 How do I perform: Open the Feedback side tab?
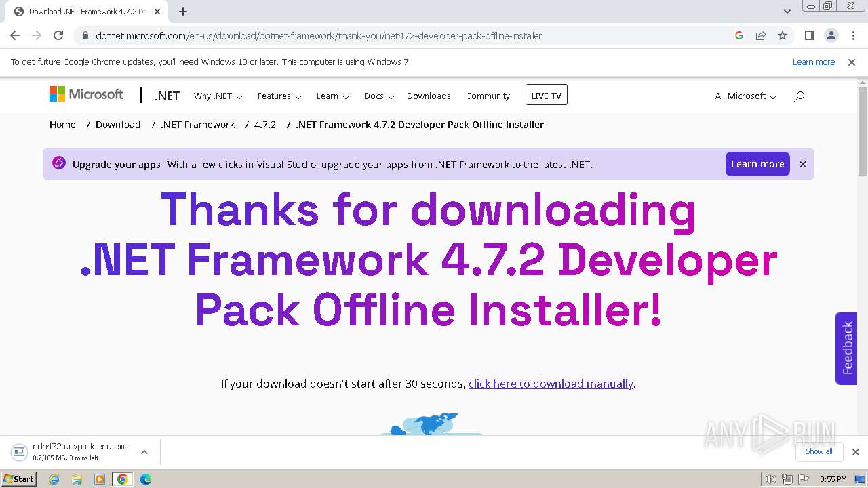coord(846,348)
